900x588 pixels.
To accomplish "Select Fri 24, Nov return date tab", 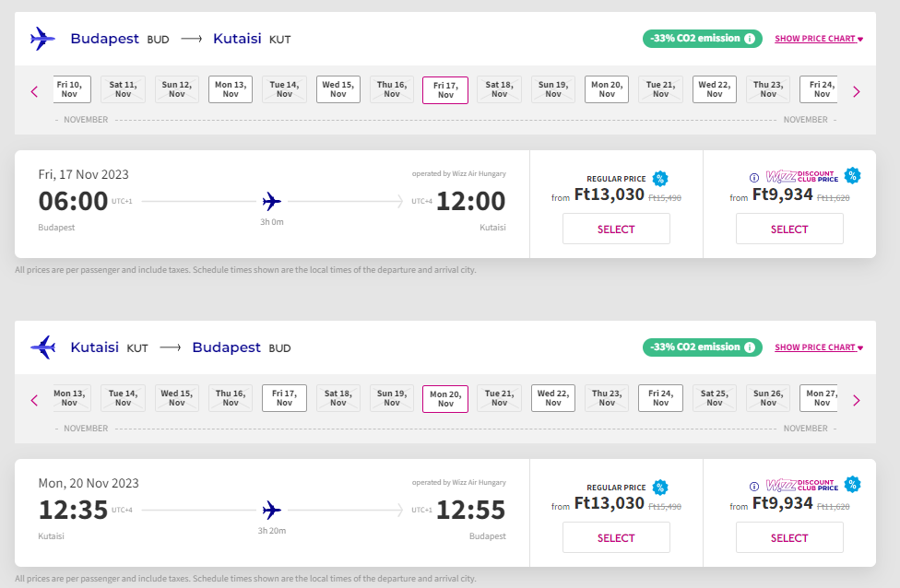I will click(x=660, y=398).
